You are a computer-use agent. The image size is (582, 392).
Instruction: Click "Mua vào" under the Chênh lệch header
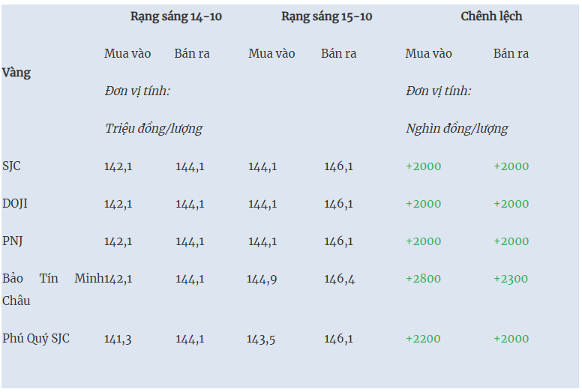point(428,54)
